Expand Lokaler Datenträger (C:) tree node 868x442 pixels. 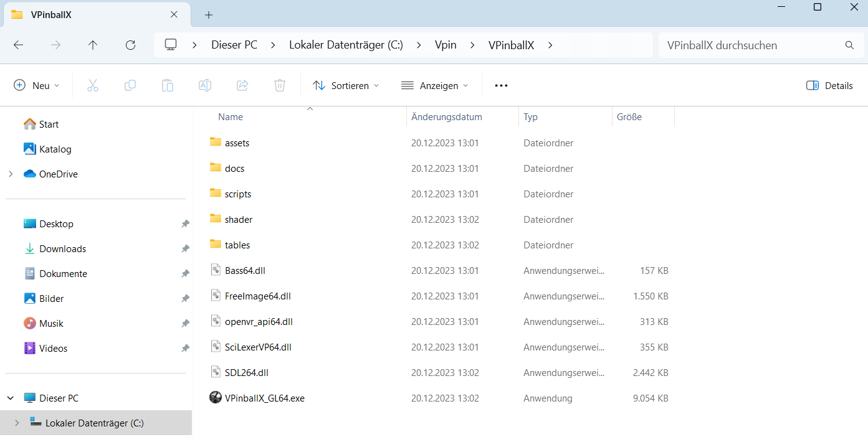(17, 423)
